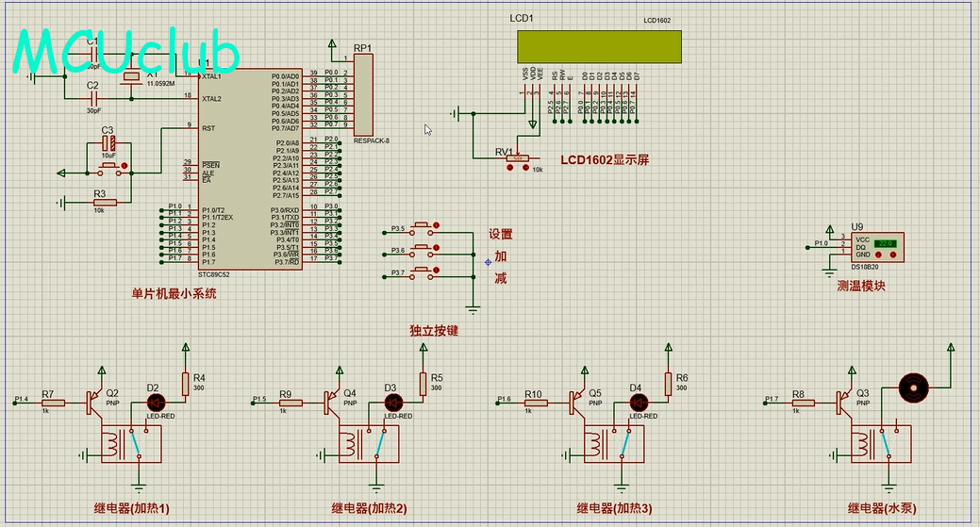Select resistor R3 10k
Screen dimensions: 980x527
pos(104,202)
